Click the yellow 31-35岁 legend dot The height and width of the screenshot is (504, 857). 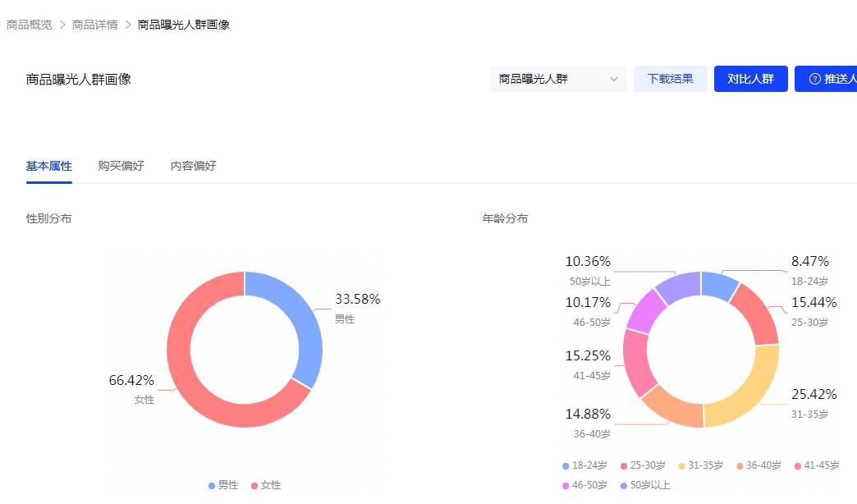pyautogui.click(x=681, y=465)
